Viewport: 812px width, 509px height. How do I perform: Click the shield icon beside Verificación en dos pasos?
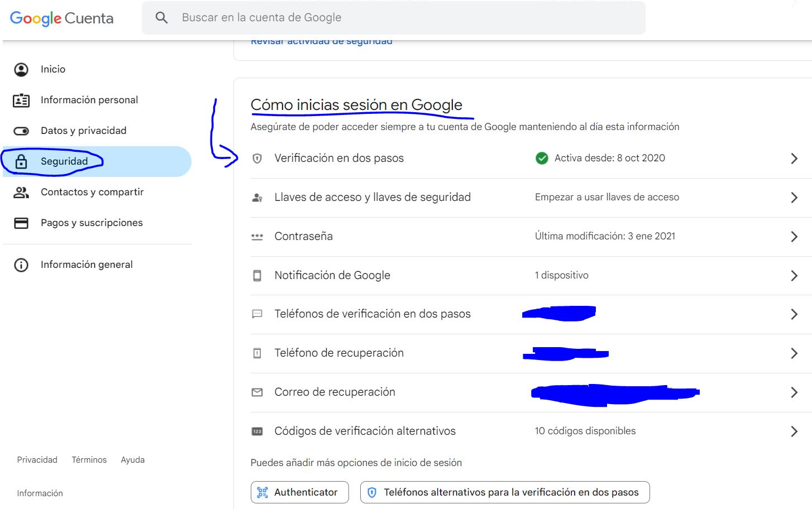pyautogui.click(x=257, y=159)
